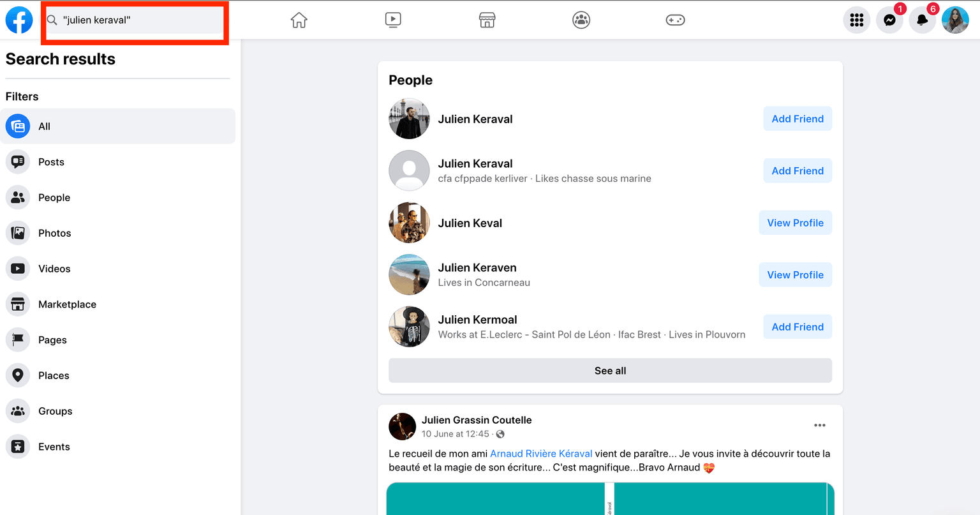Open the Groups icon in top bar
The width and height of the screenshot is (980, 515).
click(581, 20)
